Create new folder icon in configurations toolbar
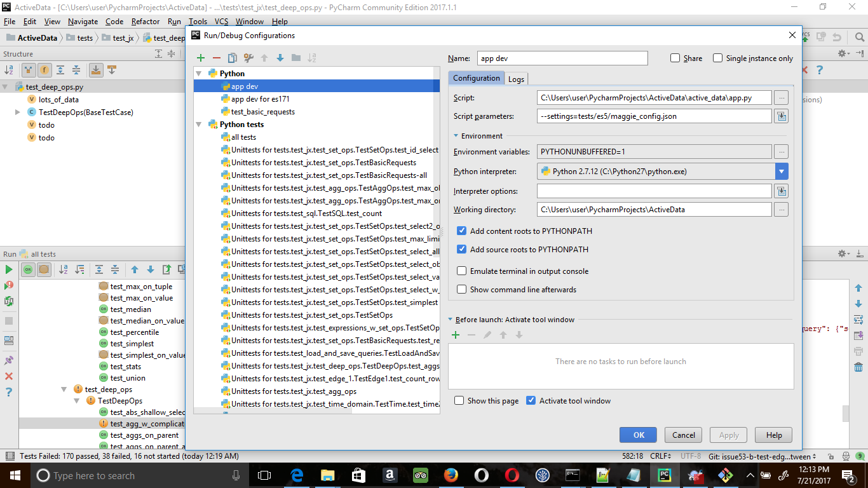Screen dimensions: 868x488 [296, 58]
